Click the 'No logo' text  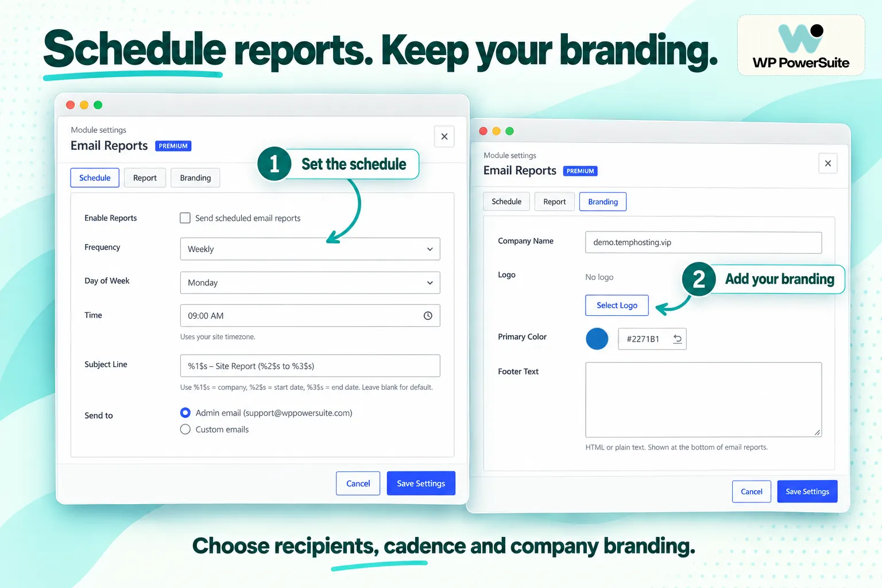[599, 277]
